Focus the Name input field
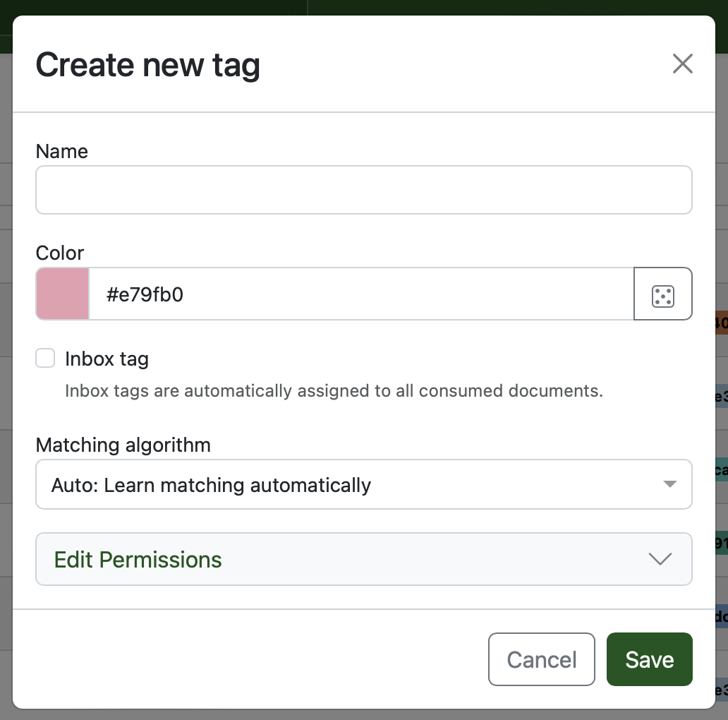 [363, 190]
